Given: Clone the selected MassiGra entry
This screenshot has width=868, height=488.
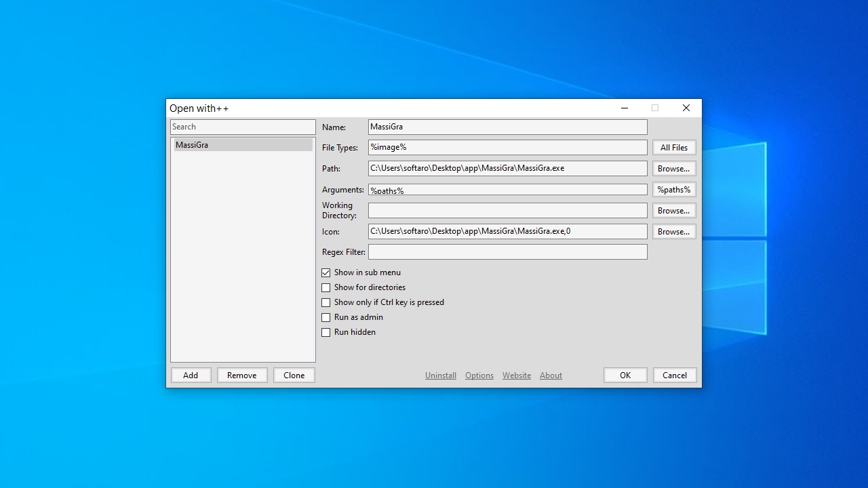Looking at the screenshot, I should click(x=294, y=375).
